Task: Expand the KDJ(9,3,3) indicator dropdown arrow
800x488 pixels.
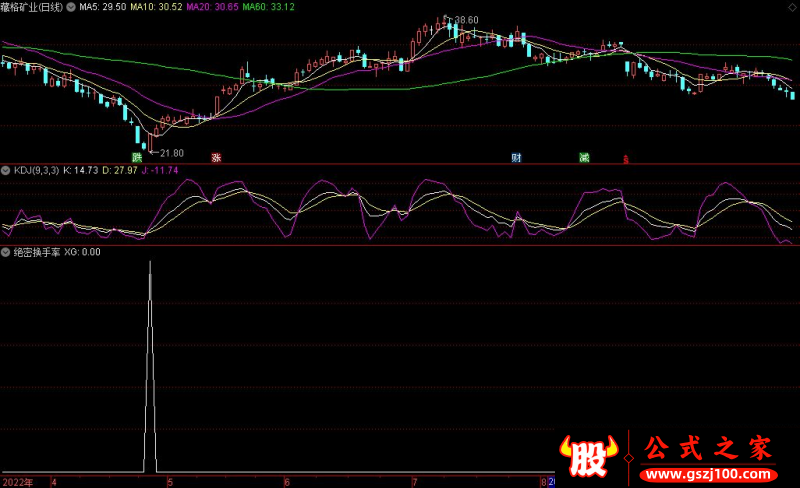Action: pyautogui.click(x=6, y=171)
